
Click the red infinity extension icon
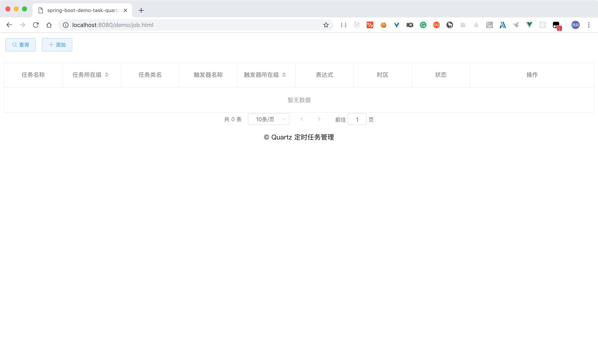pos(436,25)
